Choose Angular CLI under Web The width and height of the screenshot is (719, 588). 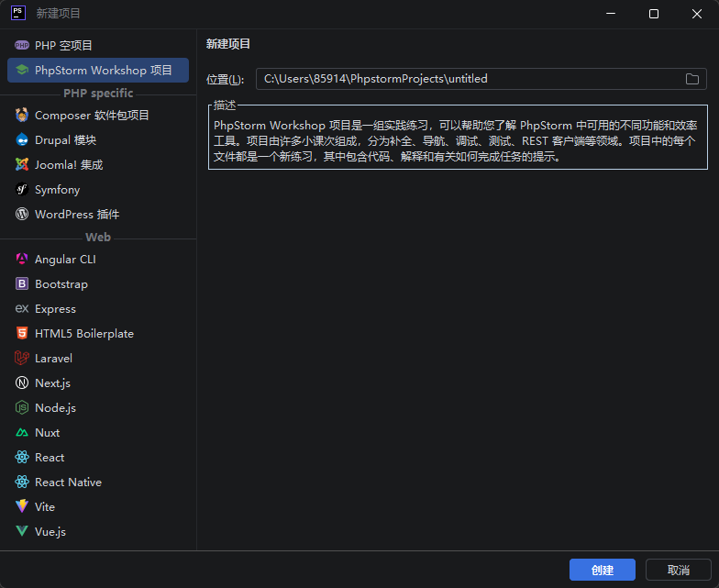point(98,259)
